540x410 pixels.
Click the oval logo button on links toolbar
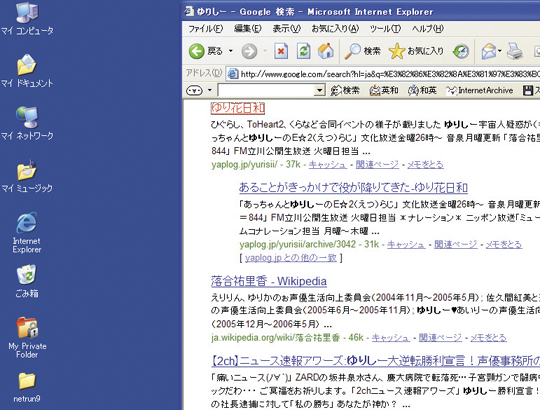(x=194, y=91)
